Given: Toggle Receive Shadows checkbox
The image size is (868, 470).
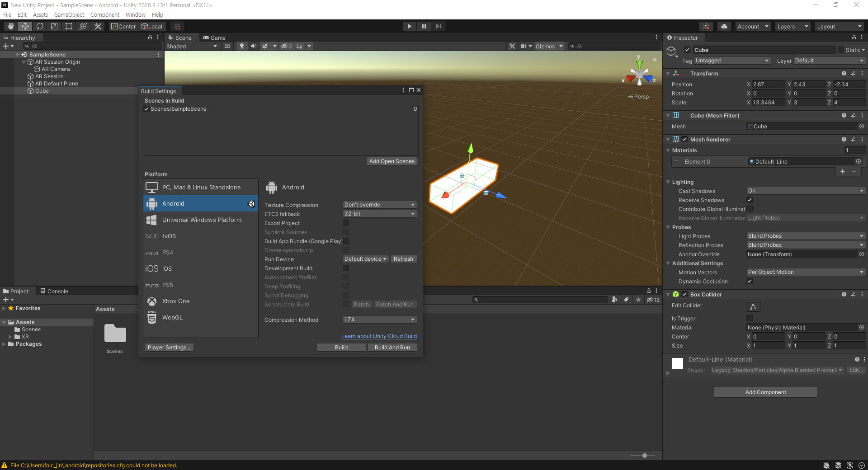Looking at the screenshot, I should coord(750,200).
